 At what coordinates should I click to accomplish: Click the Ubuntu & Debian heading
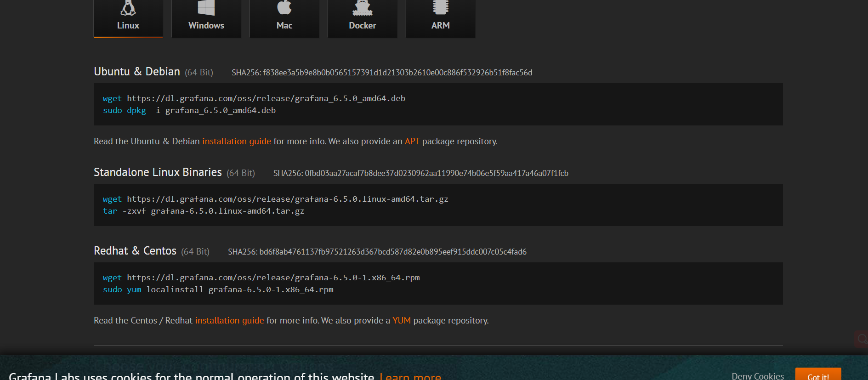[137, 72]
